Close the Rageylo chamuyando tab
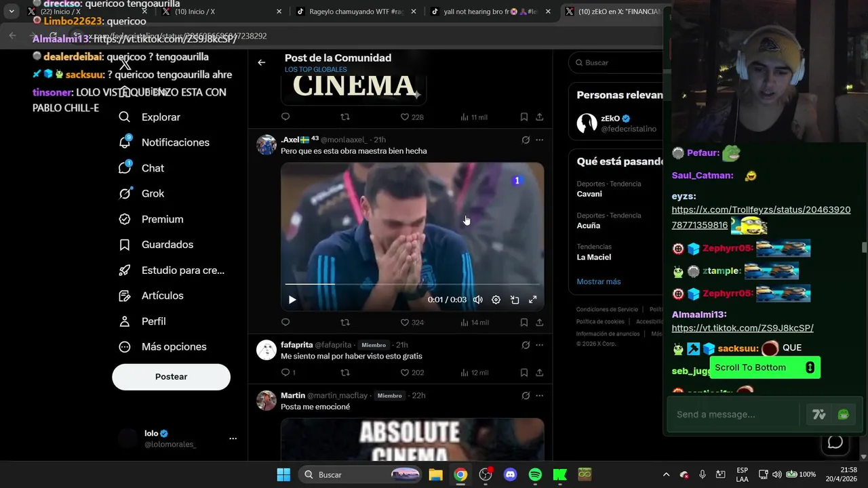Image resolution: width=868 pixels, height=488 pixels. (413, 12)
